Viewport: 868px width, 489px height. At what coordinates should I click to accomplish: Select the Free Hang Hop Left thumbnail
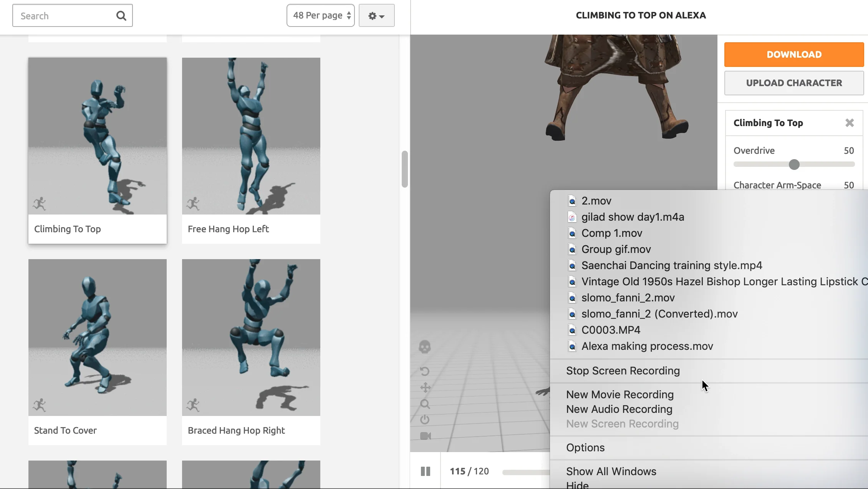(x=251, y=136)
